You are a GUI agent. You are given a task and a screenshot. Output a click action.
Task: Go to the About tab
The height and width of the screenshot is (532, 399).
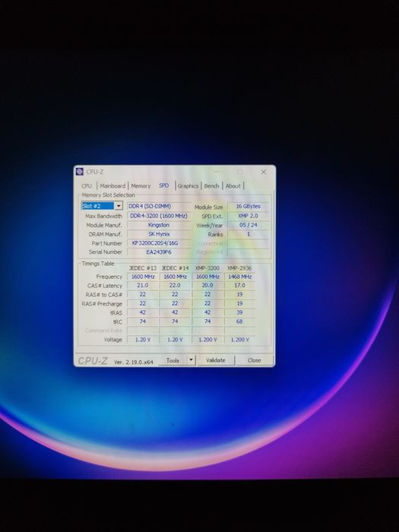tap(233, 186)
